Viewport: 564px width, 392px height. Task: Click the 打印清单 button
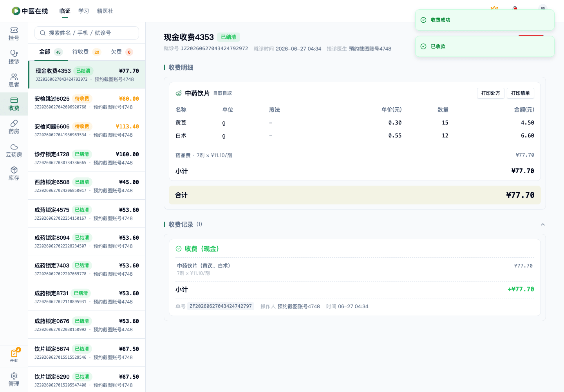click(x=521, y=93)
